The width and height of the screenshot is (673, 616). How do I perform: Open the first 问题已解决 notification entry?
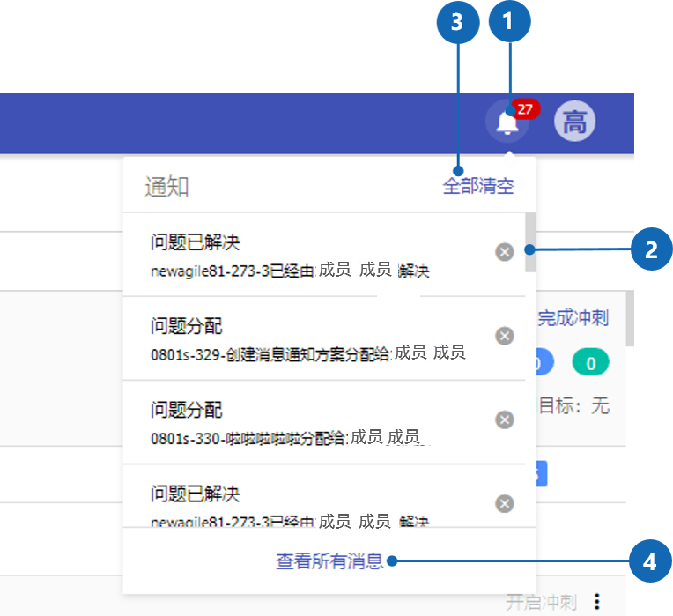click(308, 254)
